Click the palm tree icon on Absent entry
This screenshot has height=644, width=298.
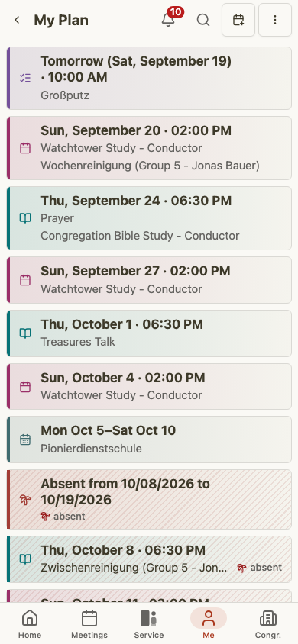pos(25,500)
